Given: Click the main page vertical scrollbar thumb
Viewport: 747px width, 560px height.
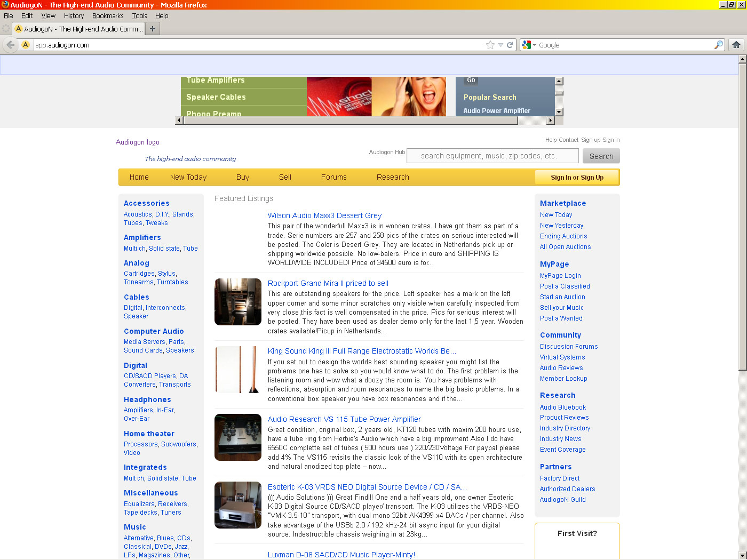Looking at the screenshot, I should 742,217.
